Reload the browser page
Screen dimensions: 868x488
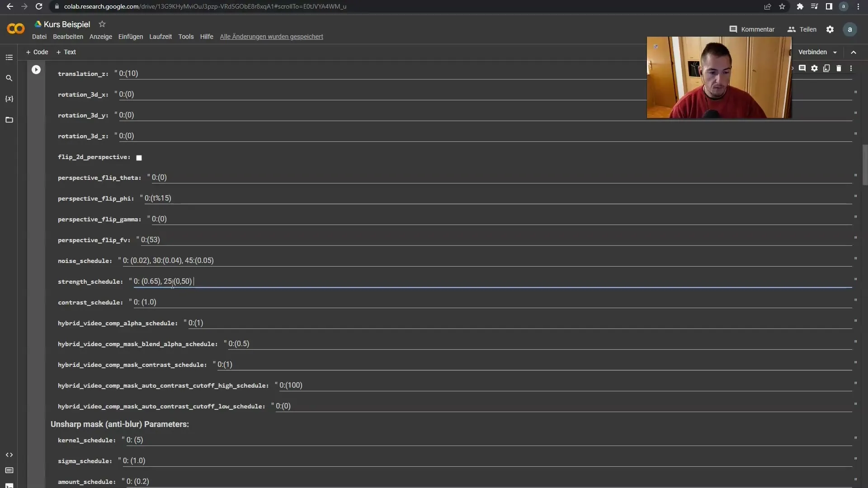[39, 6]
